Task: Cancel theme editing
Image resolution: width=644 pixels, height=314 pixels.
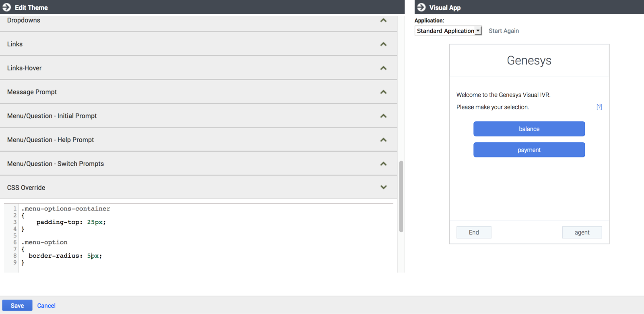Action: coord(46,306)
